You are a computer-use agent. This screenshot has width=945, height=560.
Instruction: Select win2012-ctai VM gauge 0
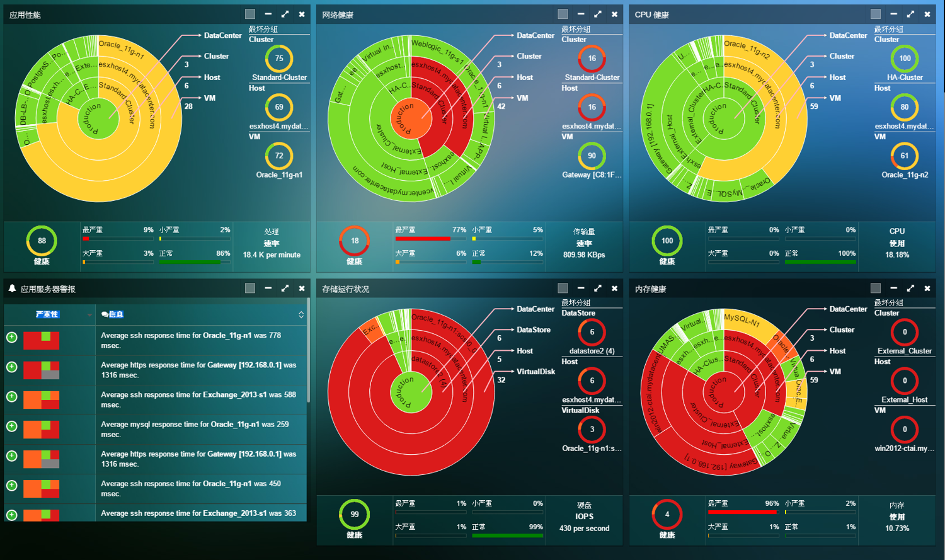pos(905,430)
